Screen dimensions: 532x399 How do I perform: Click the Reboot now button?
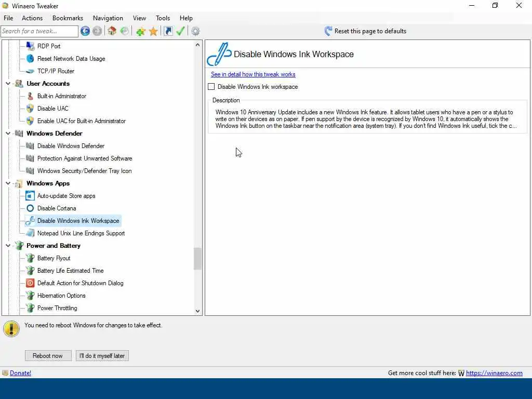[48, 355]
